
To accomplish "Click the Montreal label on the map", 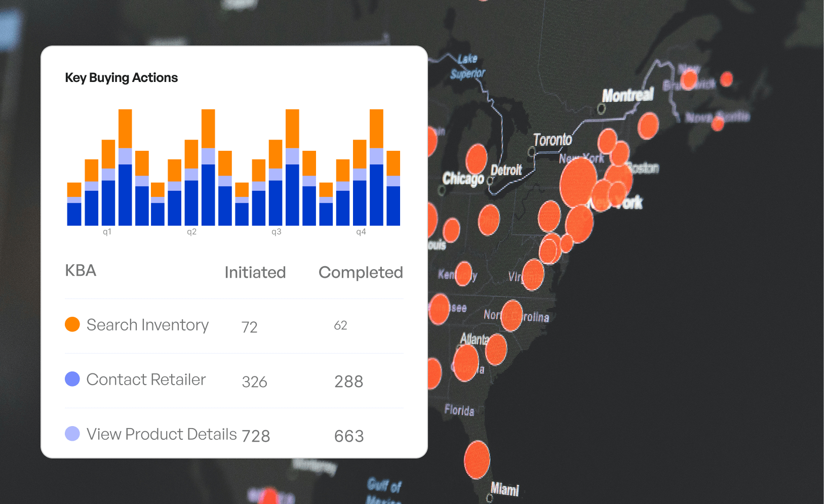I will pos(627,95).
